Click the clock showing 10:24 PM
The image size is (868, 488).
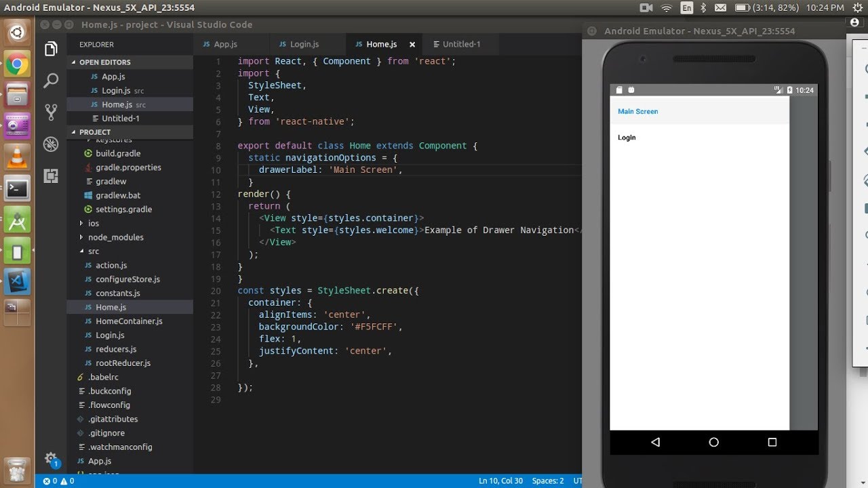tap(825, 7)
